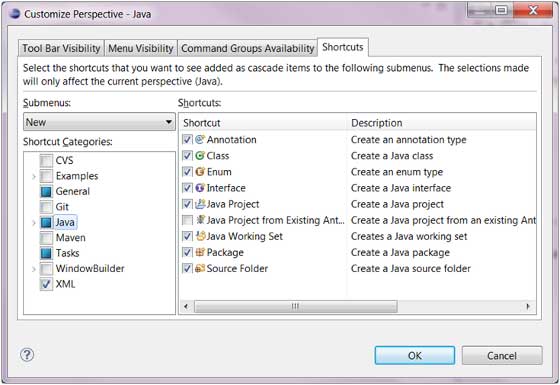Viewport: 560px width, 385px height.
Task: Open Command Groups Availability tab
Action: [x=248, y=48]
